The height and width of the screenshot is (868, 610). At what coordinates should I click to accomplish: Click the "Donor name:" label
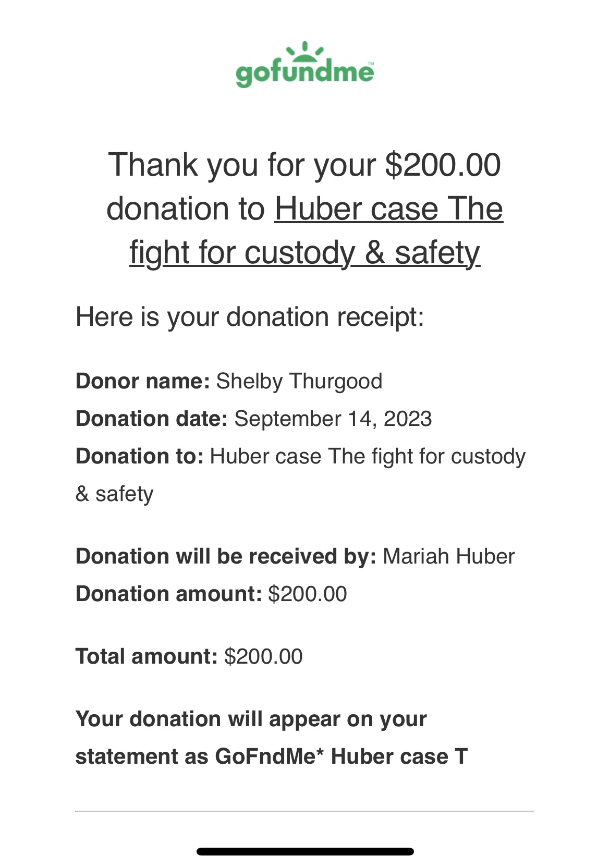point(142,381)
